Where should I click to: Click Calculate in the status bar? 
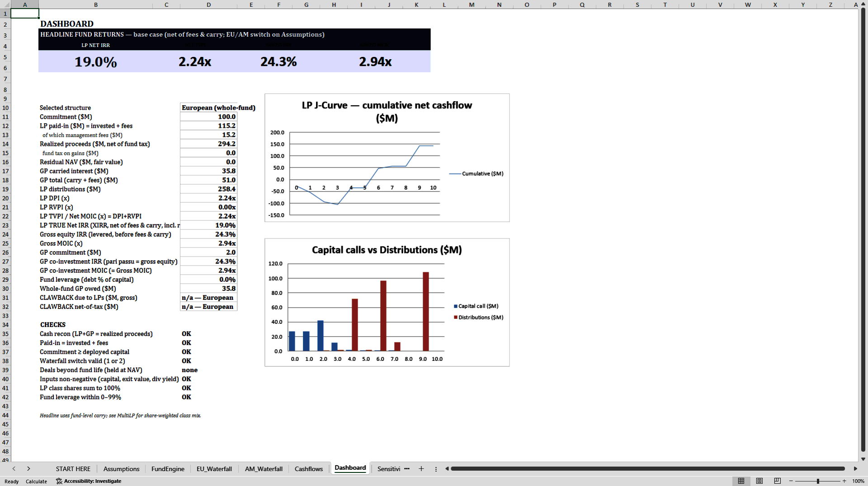click(x=36, y=481)
